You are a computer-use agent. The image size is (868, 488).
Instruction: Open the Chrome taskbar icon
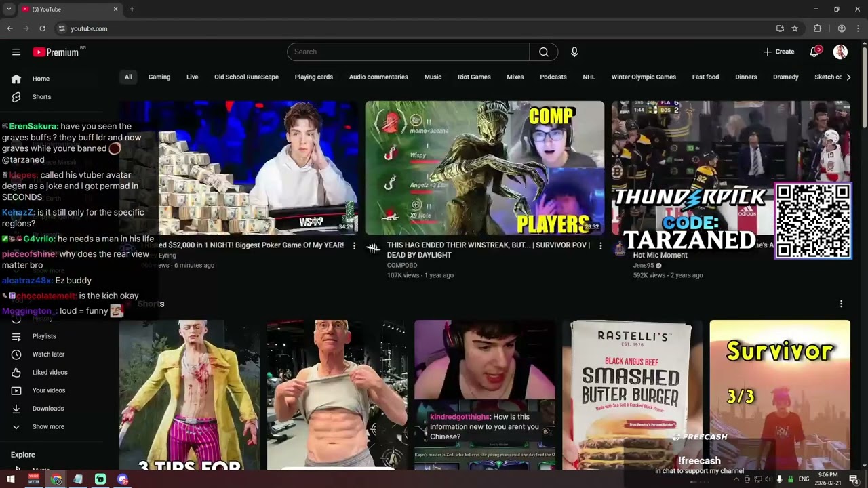tap(56, 479)
